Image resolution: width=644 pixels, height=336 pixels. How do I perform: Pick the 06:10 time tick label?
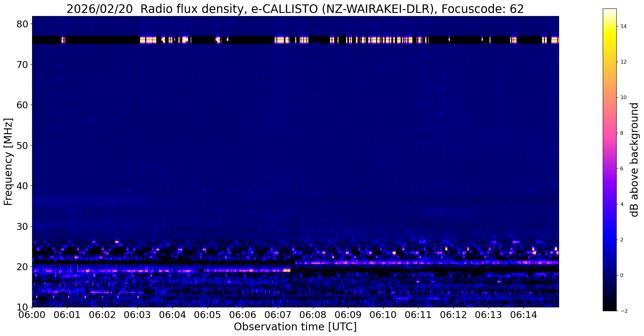point(383,315)
